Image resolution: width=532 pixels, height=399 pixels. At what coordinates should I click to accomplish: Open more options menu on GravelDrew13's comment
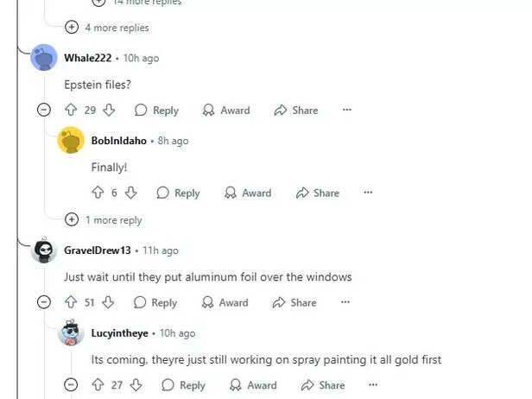pyautogui.click(x=345, y=302)
